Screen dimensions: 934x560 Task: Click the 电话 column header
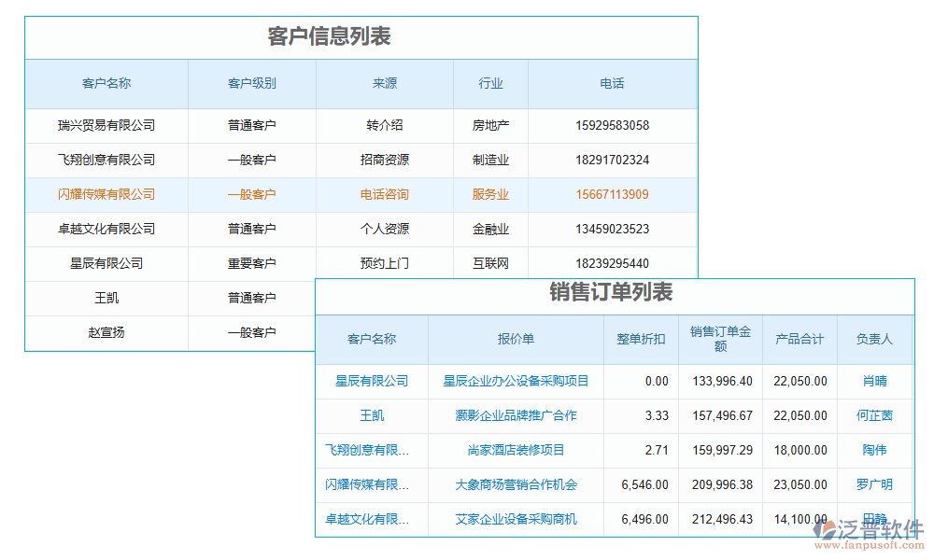pos(612,83)
